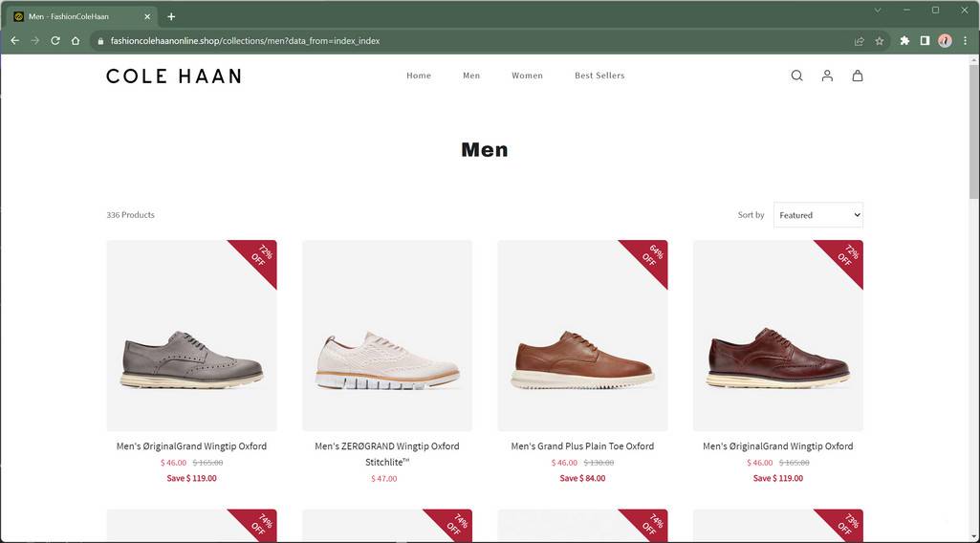980x543 pixels.
Task: View the tan plain toe oxford image
Action: [582, 336]
